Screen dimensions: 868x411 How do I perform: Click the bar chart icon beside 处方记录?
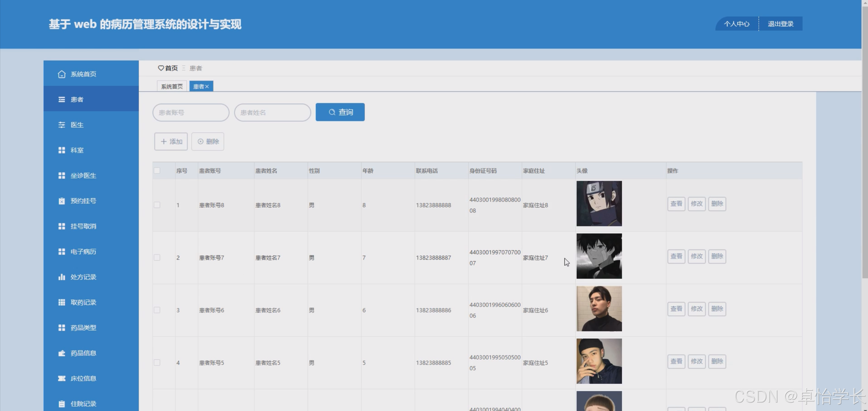click(x=61, y=277)
